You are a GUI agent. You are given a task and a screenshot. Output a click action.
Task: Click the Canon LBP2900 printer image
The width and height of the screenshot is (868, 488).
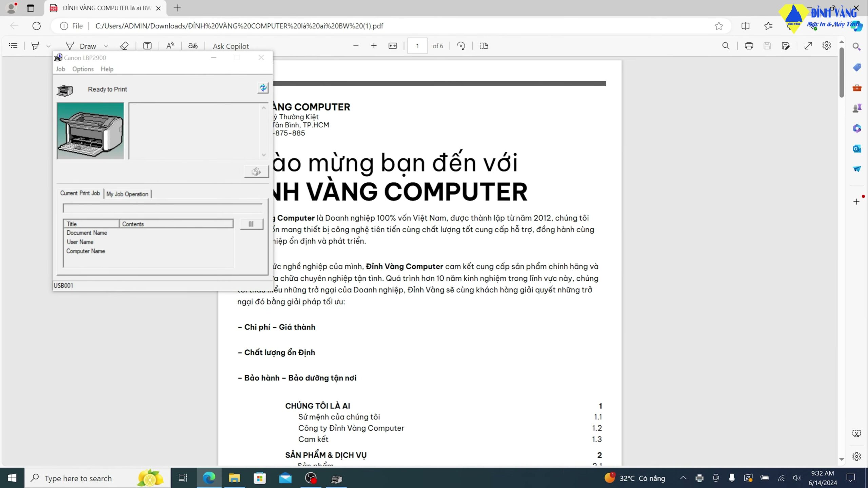tap(90, 131)
